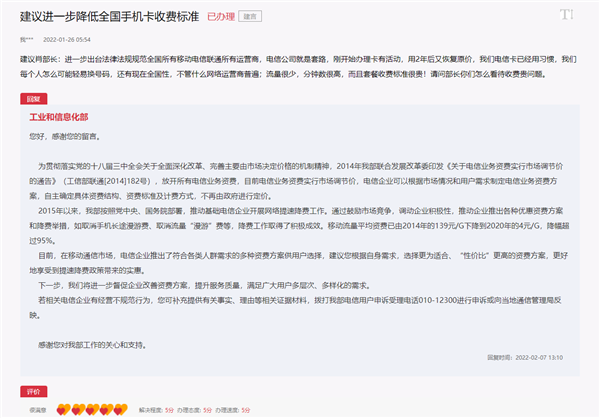
Task: Click the 办理态度 5分 score
Action: [194, 410]
